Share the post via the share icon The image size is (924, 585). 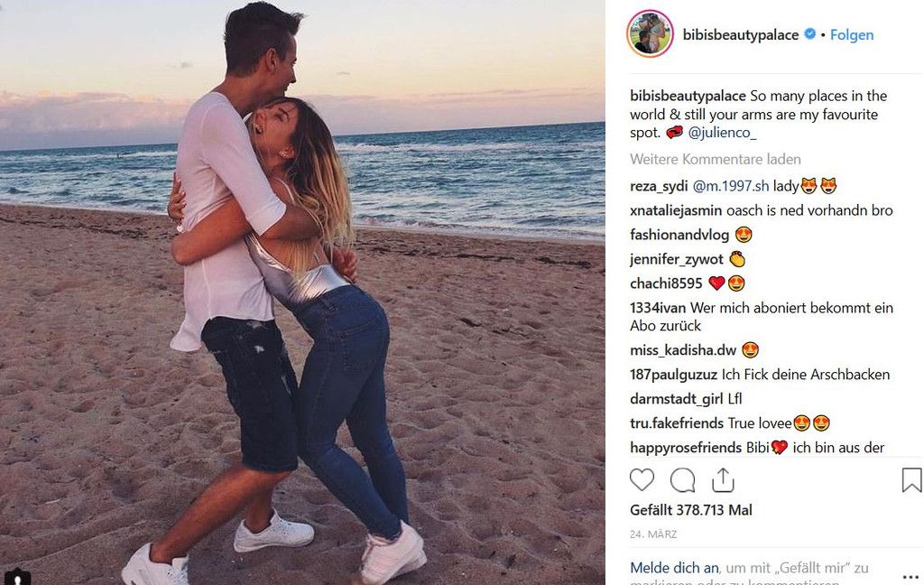pyautogui.click(x=723, y=480)
